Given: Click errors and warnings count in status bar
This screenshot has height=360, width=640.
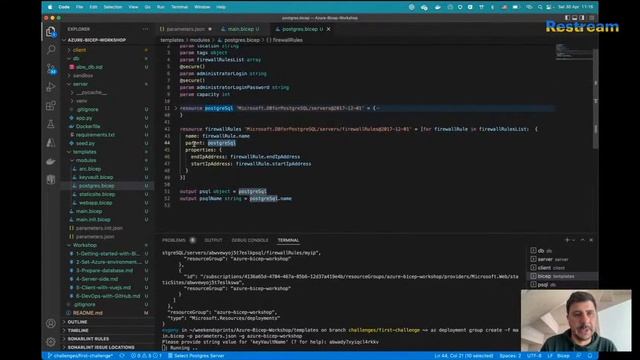Looking at the screenshot, I should click(146, 356).
